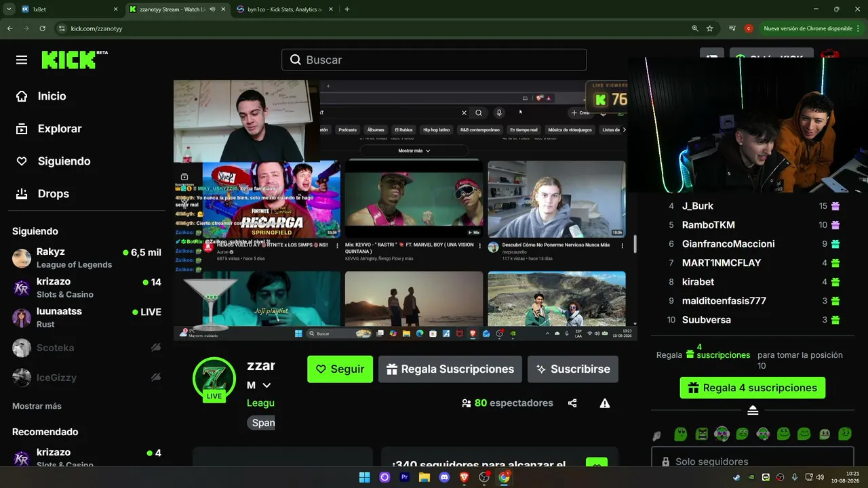This screenshot has height=488, width=868.
Task: Open Brave browser from the taskbar
Action: (465, 477)
